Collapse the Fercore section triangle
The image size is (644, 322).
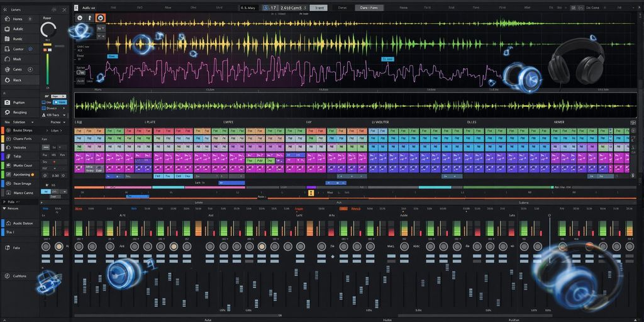(x=4, y=208)
